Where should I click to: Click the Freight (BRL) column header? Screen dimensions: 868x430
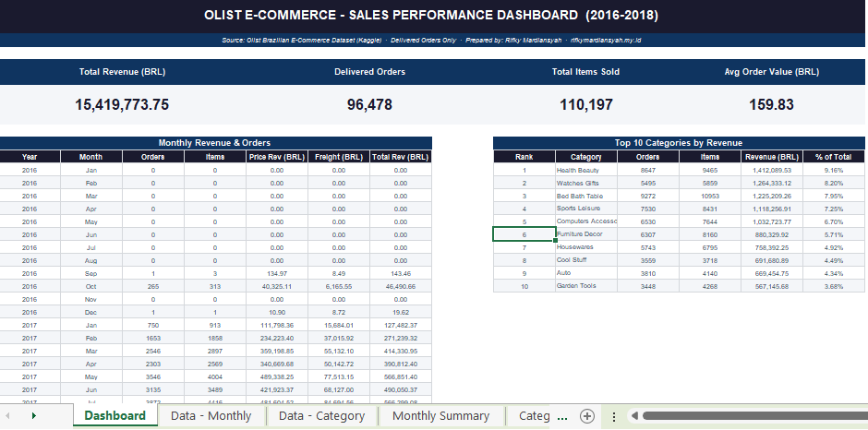point(339,157)
